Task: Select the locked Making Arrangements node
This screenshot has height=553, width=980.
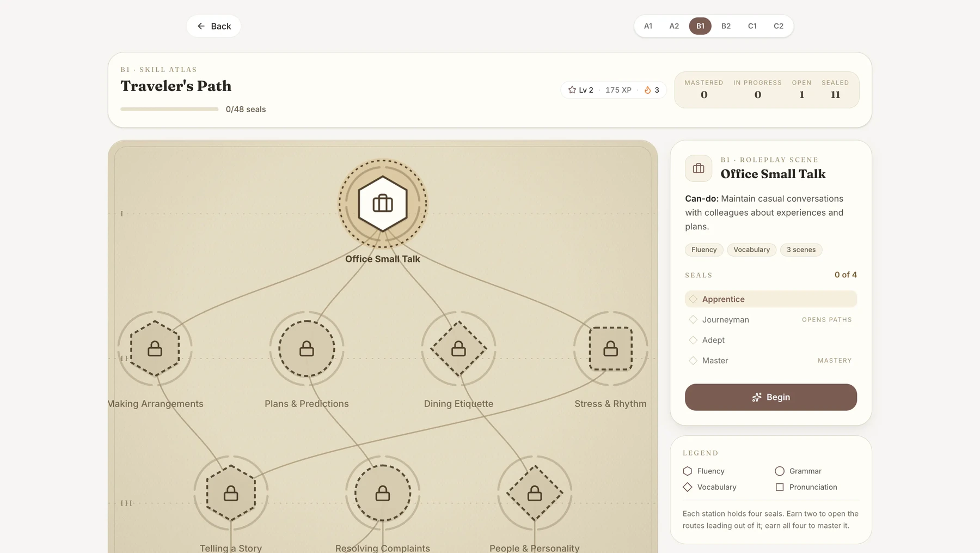Action: tap(155, 349)
